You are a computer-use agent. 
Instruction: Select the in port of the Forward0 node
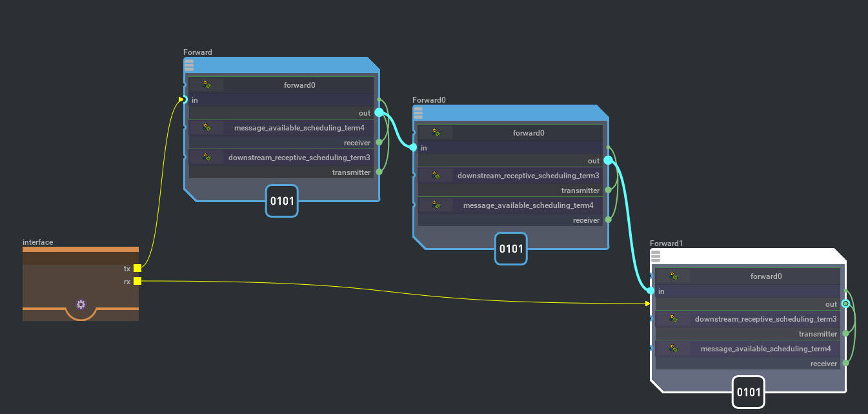[413, 147]
